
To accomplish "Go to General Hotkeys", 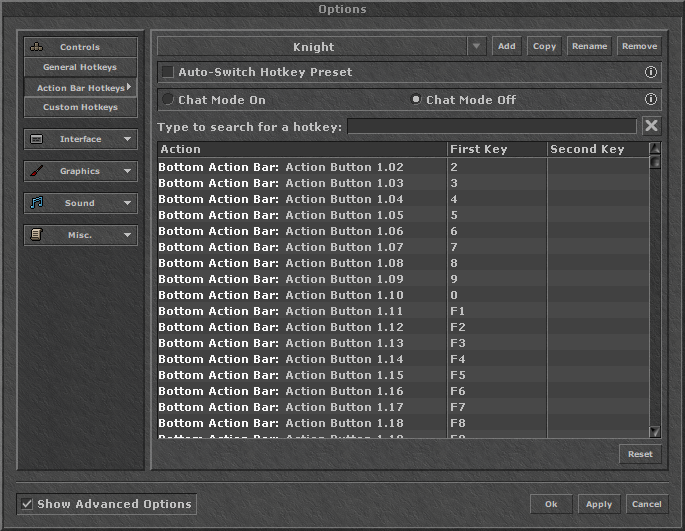I will (x=80, y=67).
